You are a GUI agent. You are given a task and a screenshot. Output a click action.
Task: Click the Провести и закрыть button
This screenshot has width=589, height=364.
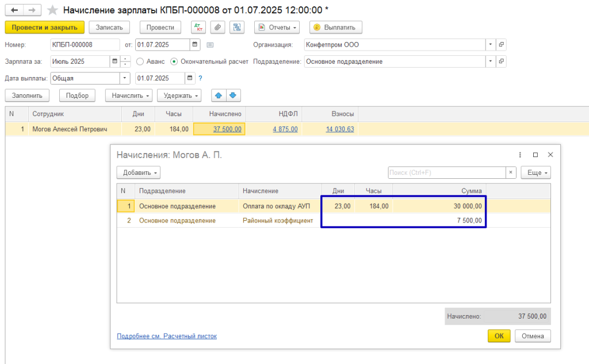point(44,27)
